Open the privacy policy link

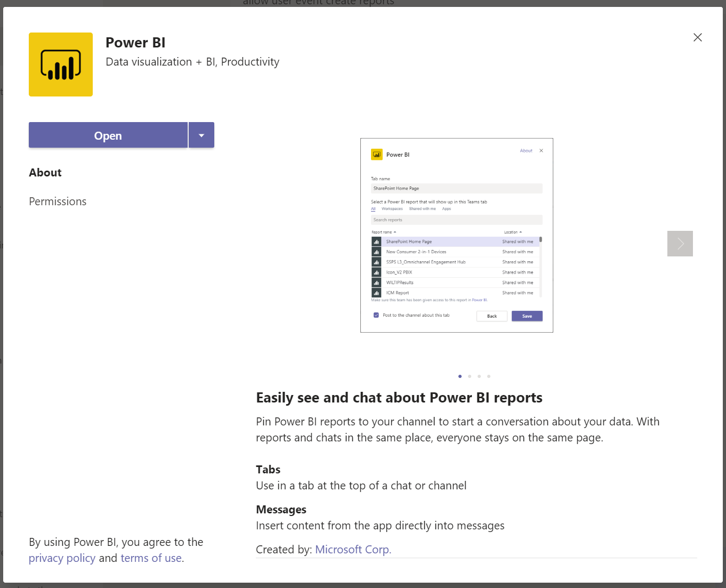pos(62,558)
